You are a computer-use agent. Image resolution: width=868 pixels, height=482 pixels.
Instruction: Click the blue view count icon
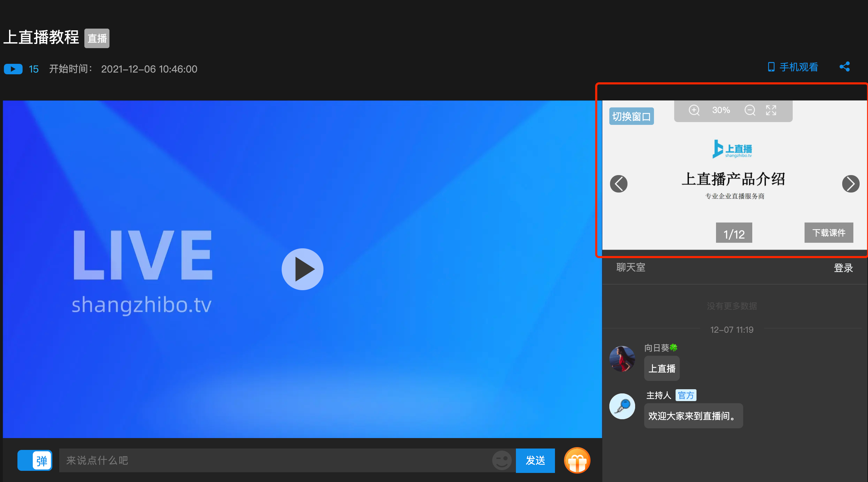point(13,69)
